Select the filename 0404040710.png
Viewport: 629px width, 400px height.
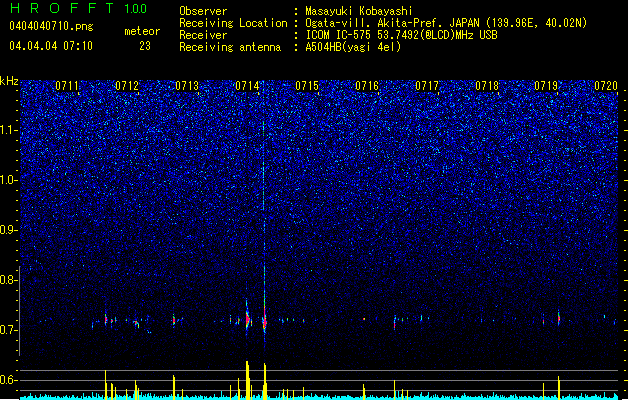point(51,26)
